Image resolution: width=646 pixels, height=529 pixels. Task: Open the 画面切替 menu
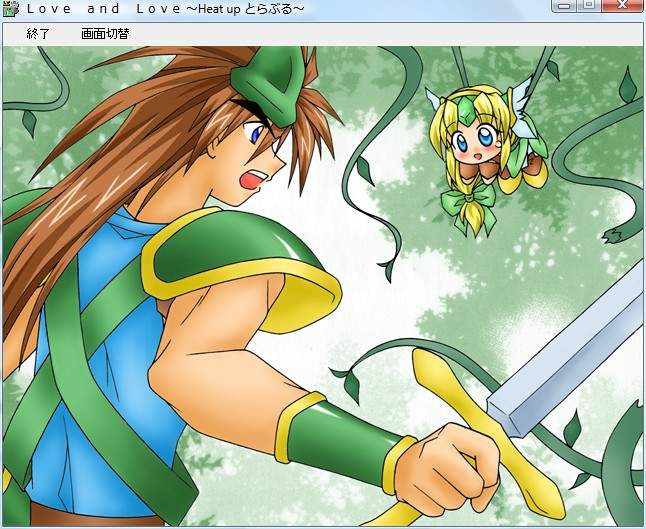105,34
